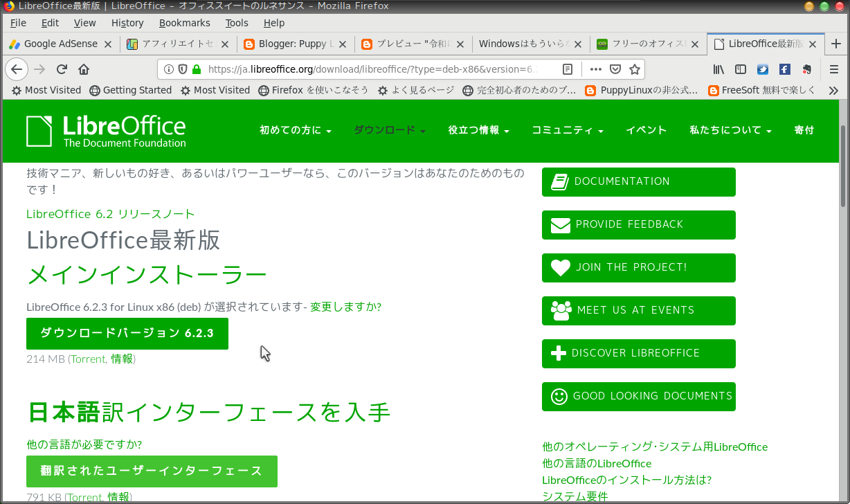Open the Tools menu
The height and width of the screenshot is (504, 850).
pyautogui.click(x=237, y=23)
